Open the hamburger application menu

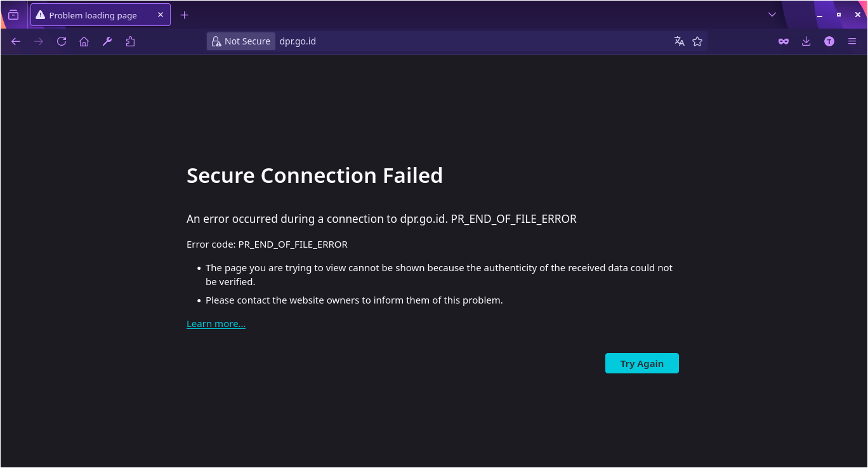(x=852, y=41)
